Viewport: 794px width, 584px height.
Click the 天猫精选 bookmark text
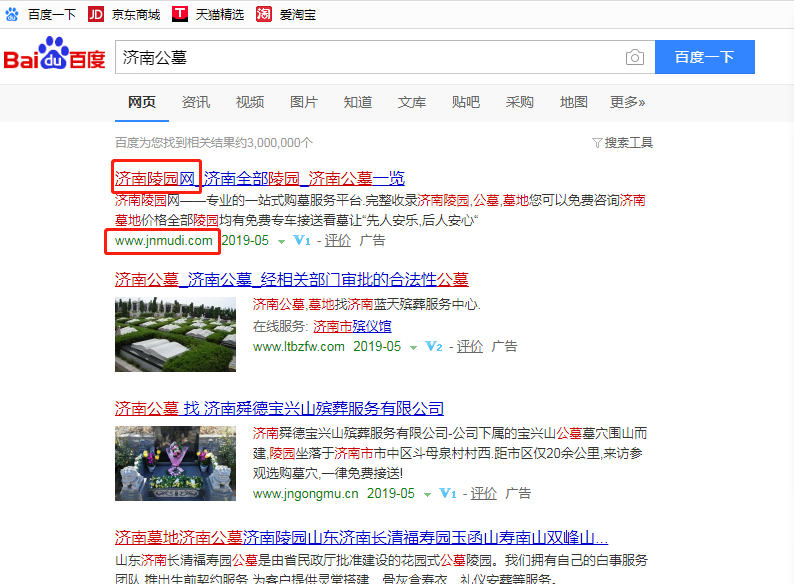(220, 15)
